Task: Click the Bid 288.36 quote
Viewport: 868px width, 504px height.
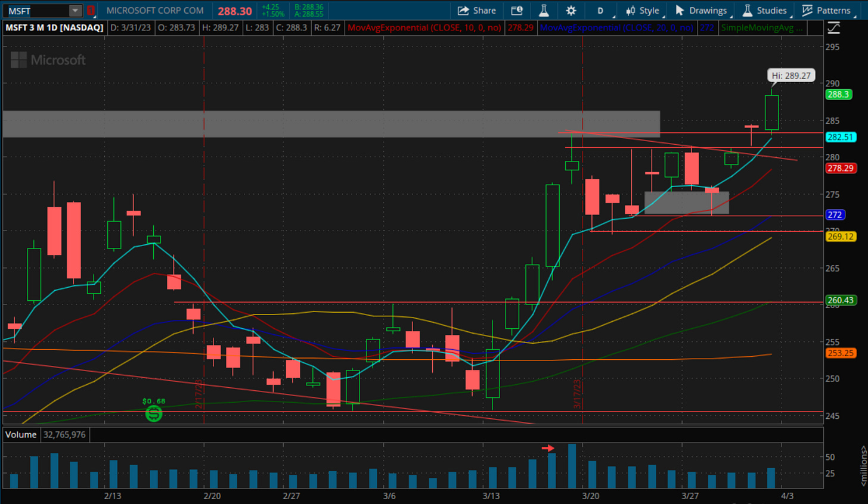Action: pyautogui.click(x=309, y=7)
